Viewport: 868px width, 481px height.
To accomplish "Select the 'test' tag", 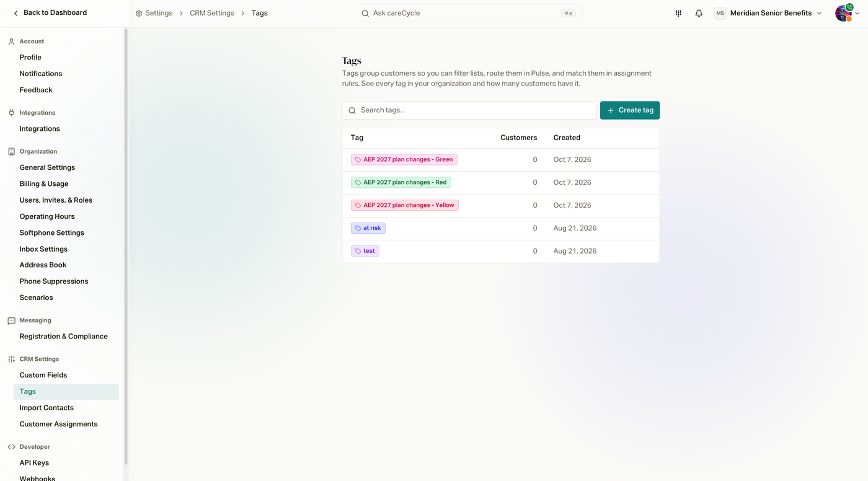I will click(365, 251).
